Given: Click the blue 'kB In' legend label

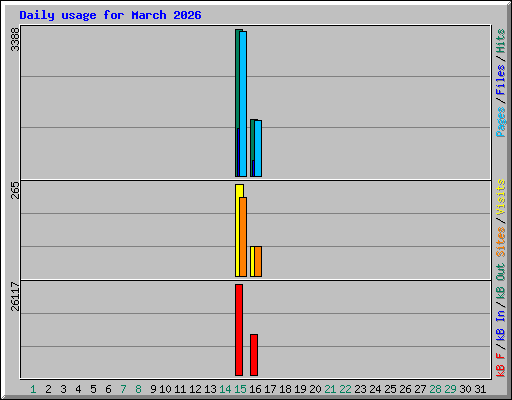Looking at the screenshot, I should [500, 326].
